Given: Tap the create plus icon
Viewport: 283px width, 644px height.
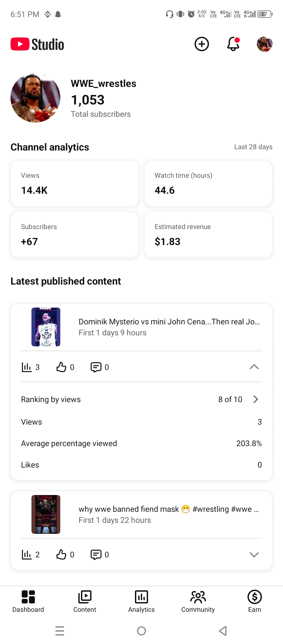Looking at the screenshot, I should (x=202, y=44).
